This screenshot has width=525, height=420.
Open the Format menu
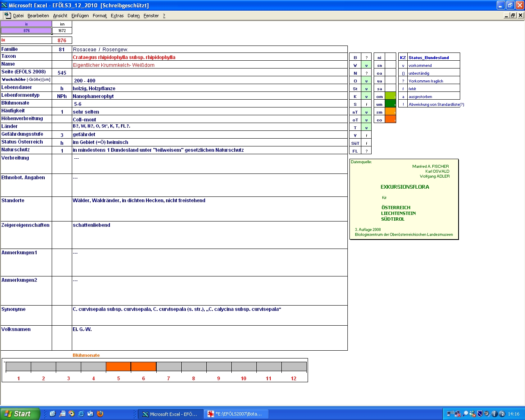coord(100,16)
